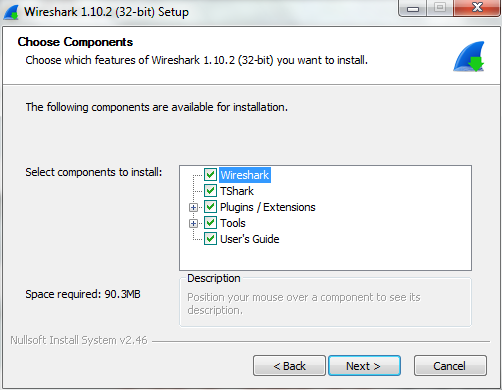This screenshot has width=502, height=390.
Task: Expand the Plugins / Extensions tree node
Action: click(x=193, y=207)
